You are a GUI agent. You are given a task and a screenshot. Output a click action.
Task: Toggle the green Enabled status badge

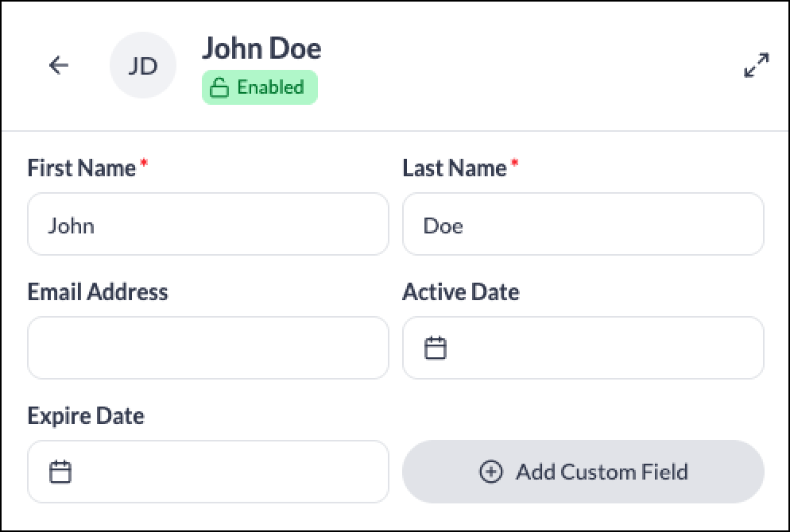tap(260, 87)
